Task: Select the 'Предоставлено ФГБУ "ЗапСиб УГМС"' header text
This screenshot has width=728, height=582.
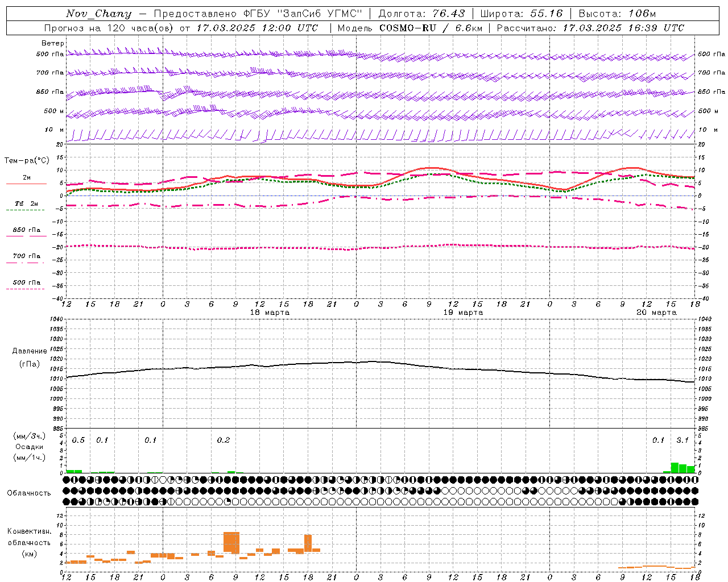Action: (x=258, y=14)
